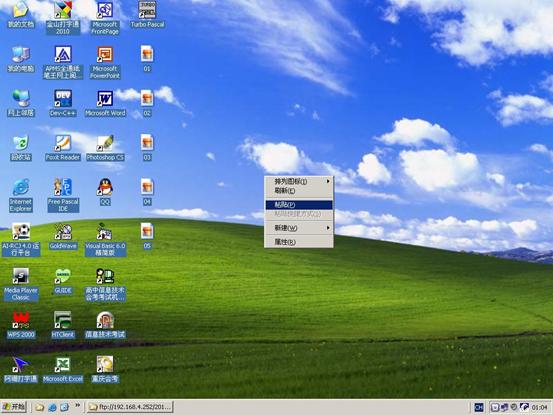The width and height of the screenshot is (553, 415).
Task: Open the CH language bar indicator
Action: point(479,408)
